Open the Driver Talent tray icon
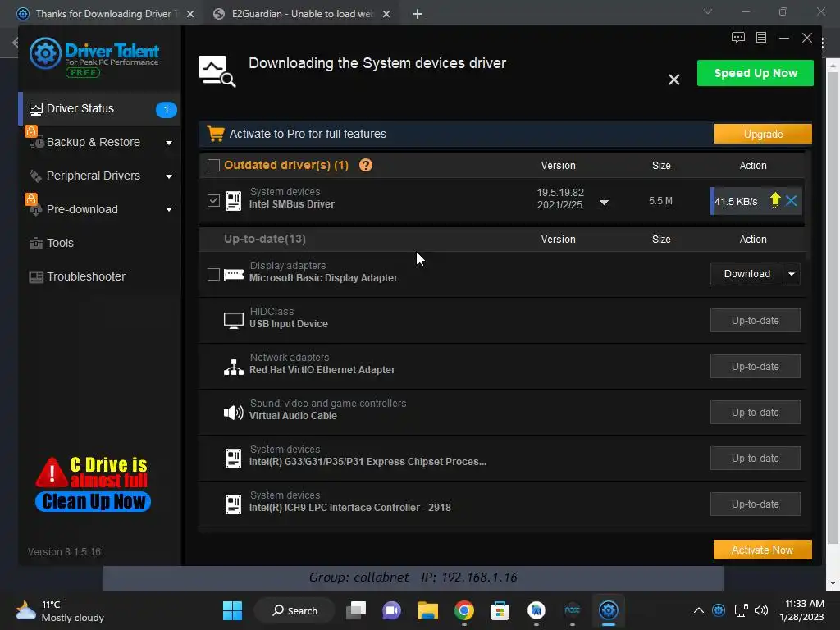840x630 pixels. click(x=719, y=610)
